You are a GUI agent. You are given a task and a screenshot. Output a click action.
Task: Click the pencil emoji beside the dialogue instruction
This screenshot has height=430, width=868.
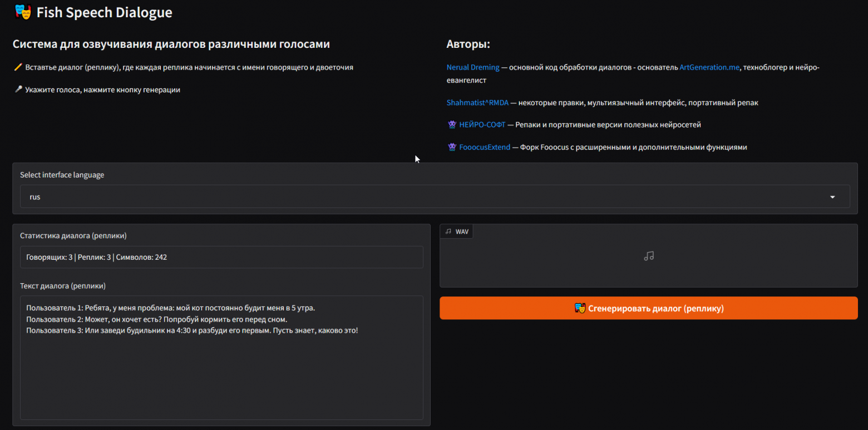point(18,67)
